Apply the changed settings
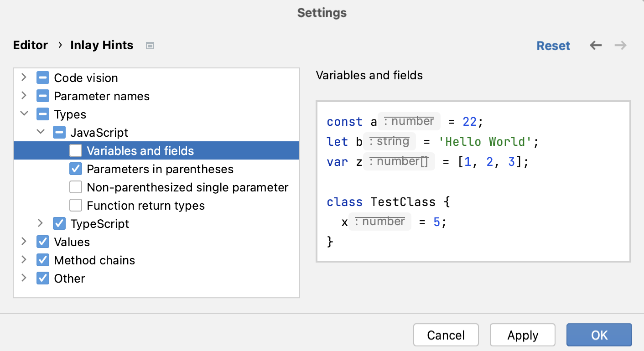644x351 pixels. (x=522, y=335)
